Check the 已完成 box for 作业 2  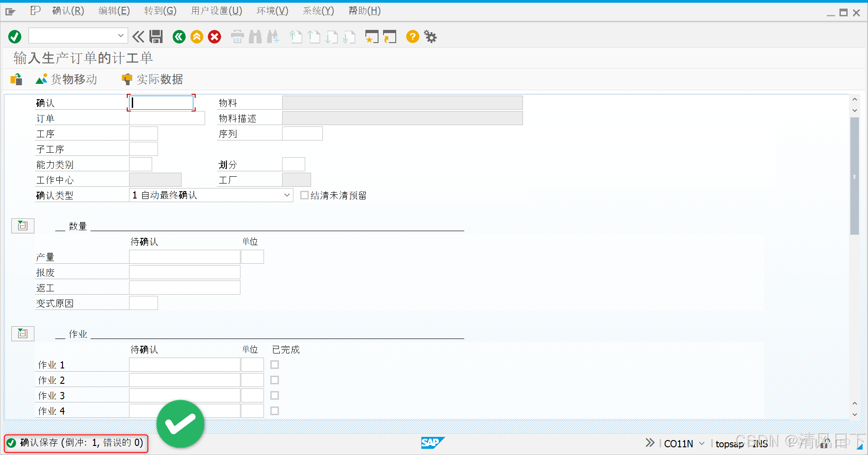274,380
